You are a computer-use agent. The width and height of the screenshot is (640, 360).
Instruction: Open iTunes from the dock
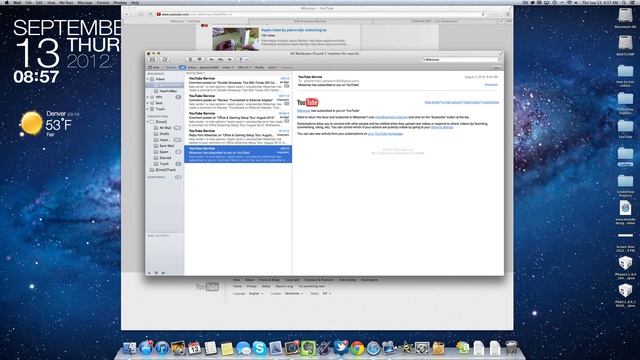[162, 348]
